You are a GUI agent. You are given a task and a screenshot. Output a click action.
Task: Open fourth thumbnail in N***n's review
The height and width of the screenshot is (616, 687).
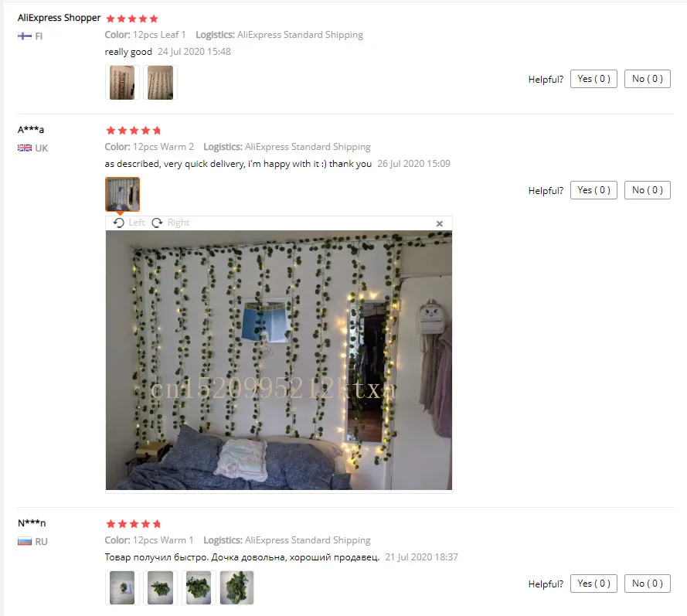pyautogui.click(x=236, y=587)
